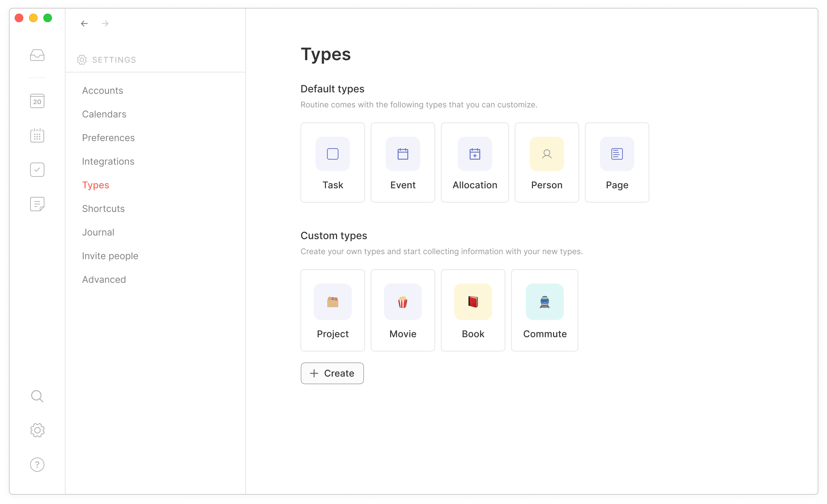This screenshot has width=827, height=504.
Task: Select the planner icon in the sidebar
Action: [x=37, y=135]
